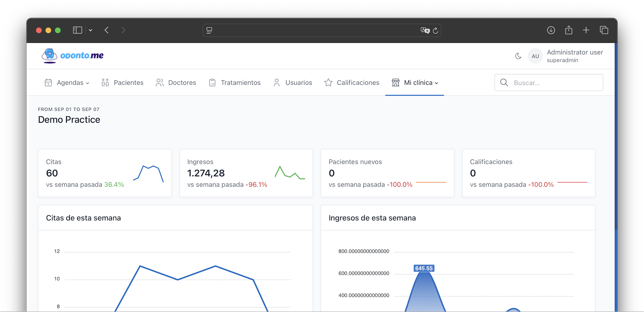Click 'Ingresos de esta semana' heading
644x312 pixels.
pyautogui.click(x=372, y=218)
